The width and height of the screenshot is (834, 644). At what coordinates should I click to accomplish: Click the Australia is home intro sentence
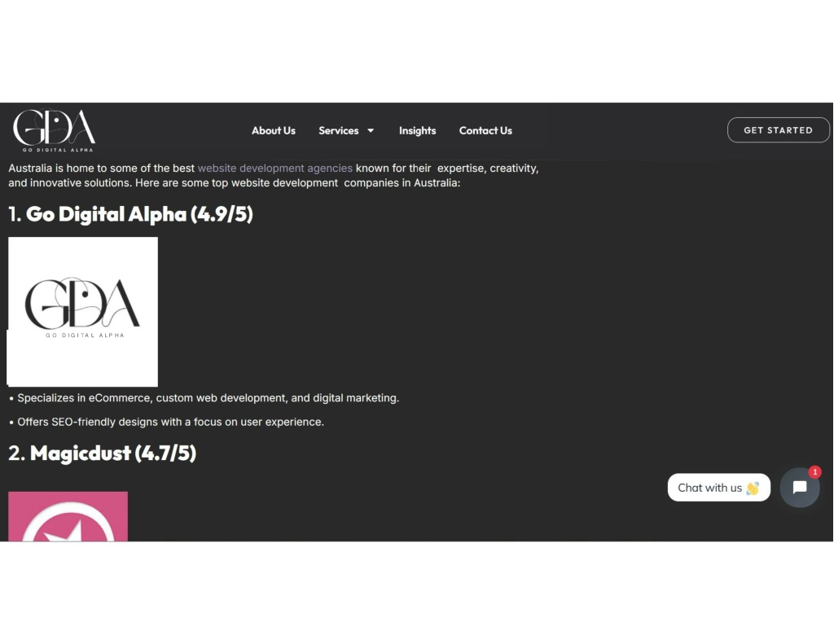coord(274,176)
